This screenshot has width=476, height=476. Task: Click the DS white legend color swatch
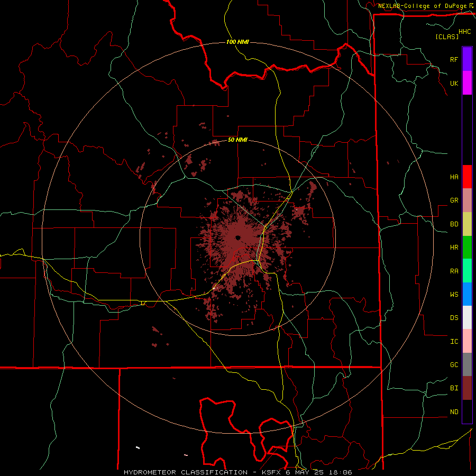(x=467, y=317)
